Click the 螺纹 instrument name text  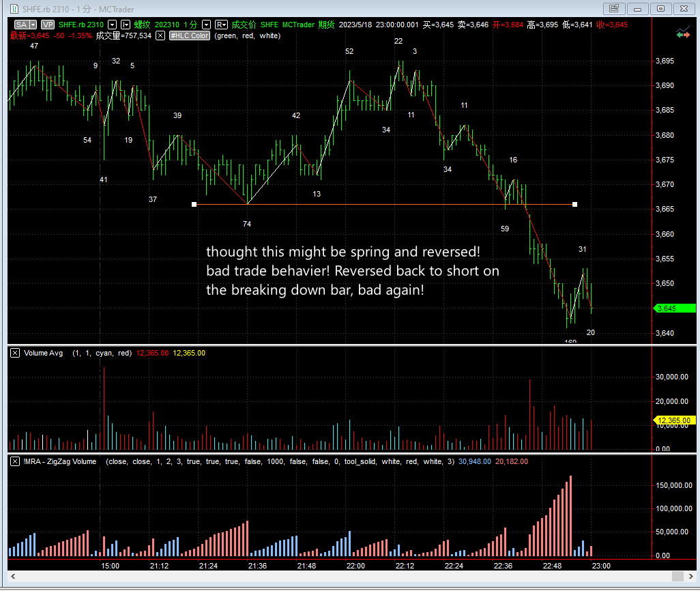(142, 25)
